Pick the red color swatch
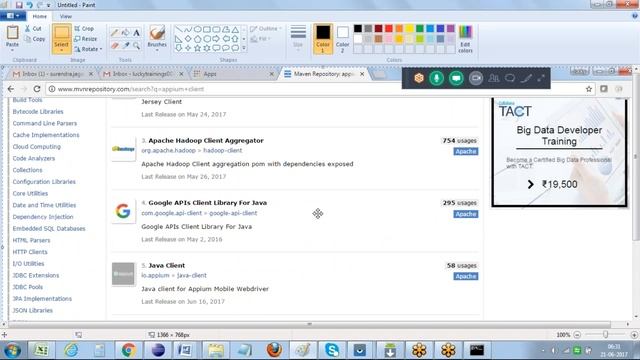 tap(389, 29)
